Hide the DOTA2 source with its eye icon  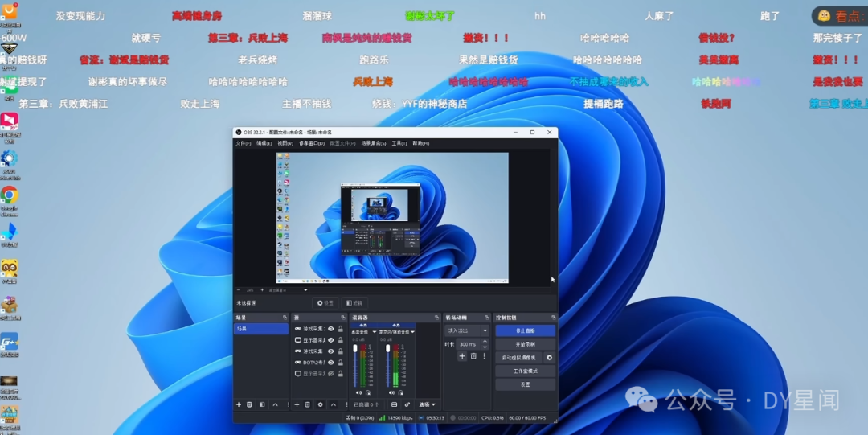(331, 363)
